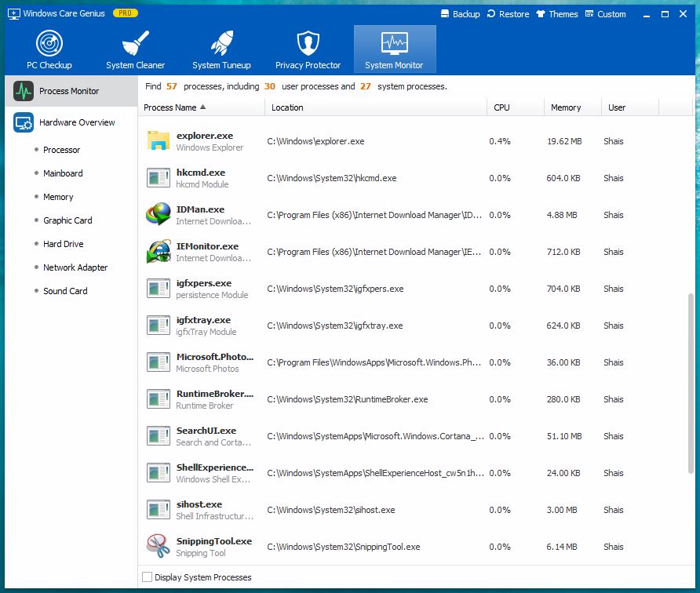Click the Process Monitor pulse icon

coord(24,91)
